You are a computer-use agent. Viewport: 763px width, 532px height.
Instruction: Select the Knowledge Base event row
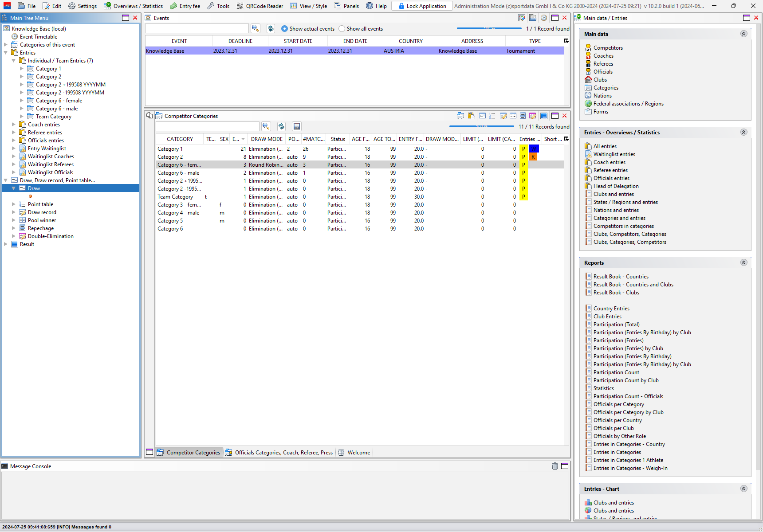coord(354,51)
